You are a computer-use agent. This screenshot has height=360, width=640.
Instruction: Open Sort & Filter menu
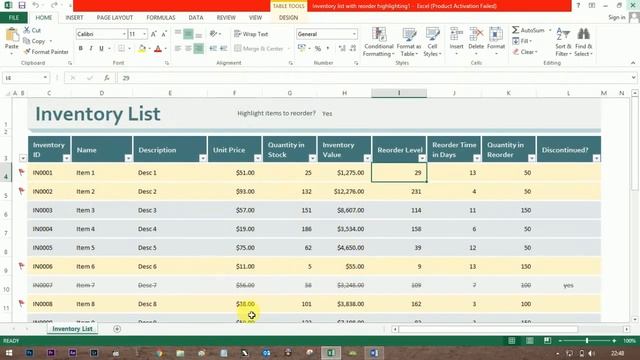(563, 42)
